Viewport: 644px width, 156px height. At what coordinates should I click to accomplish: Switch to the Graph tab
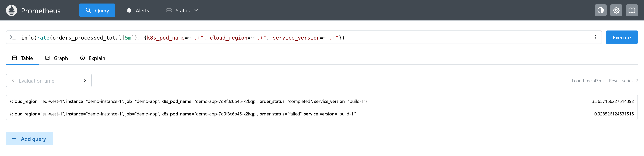(x=57, y=58)
